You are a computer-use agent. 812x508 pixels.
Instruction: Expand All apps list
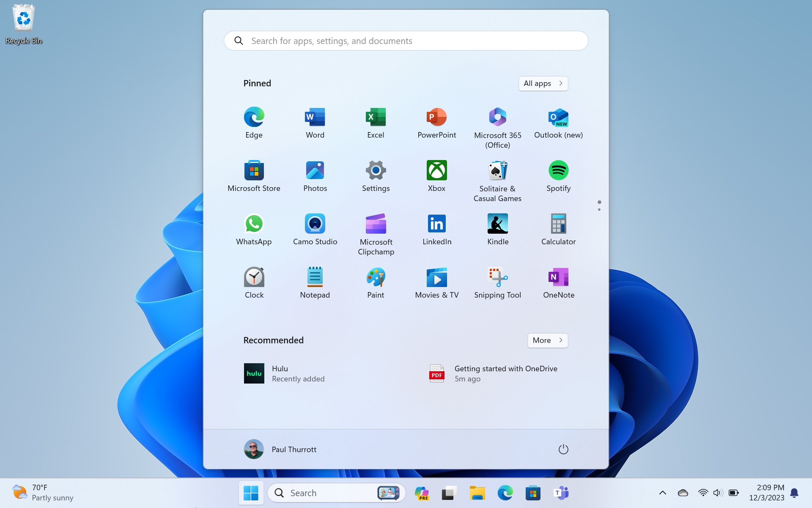543,83
